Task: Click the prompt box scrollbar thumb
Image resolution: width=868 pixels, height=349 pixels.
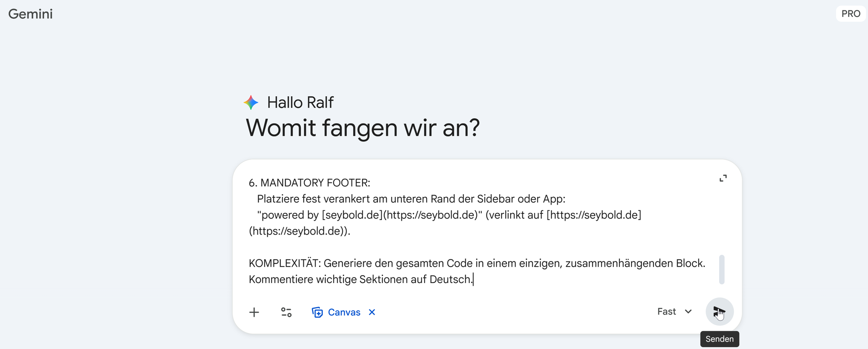Action: click(x=722, y=270)
